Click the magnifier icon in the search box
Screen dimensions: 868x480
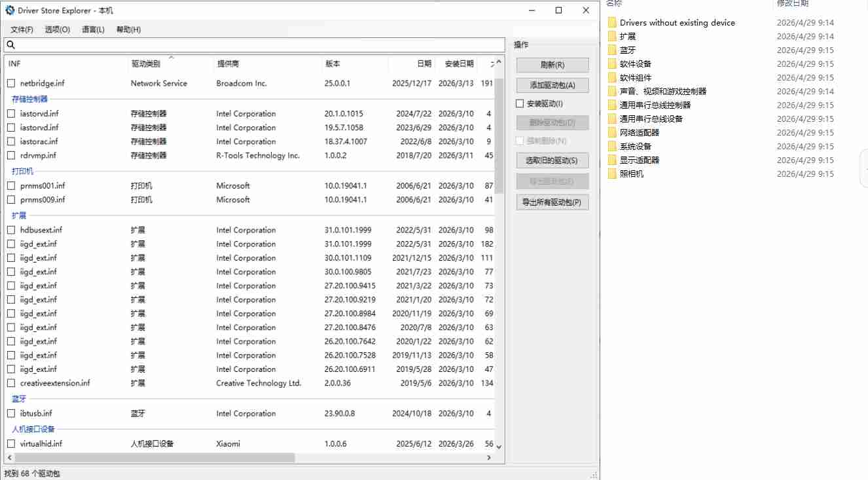pyautogui.click(x=10, y=45)
